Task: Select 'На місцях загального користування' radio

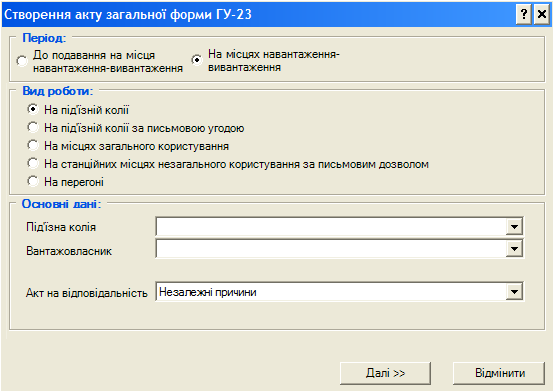Action: [x=33, y=145]
